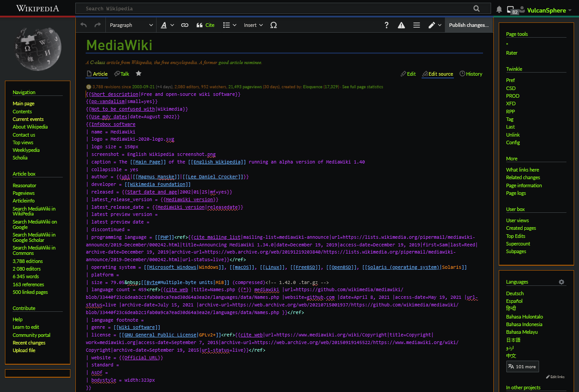
Task: Expand the Paragraph format dropdown
Action: (x=131, y=25)
